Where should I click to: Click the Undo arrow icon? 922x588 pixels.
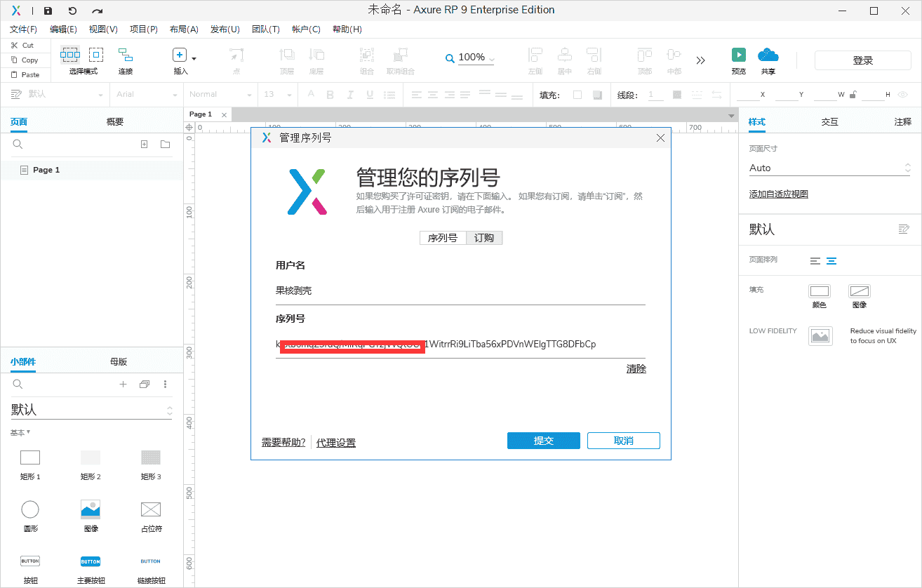[x=72, y=11]
